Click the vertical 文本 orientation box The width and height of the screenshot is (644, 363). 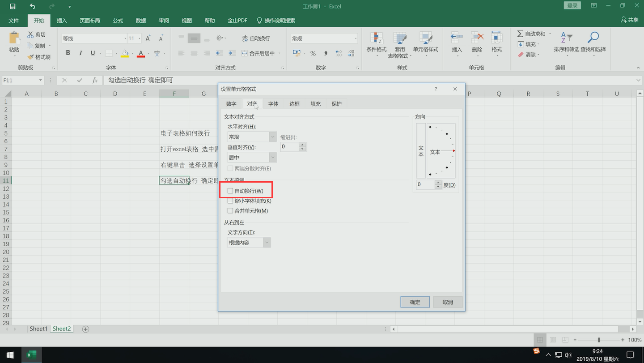[x=421, y=151]
